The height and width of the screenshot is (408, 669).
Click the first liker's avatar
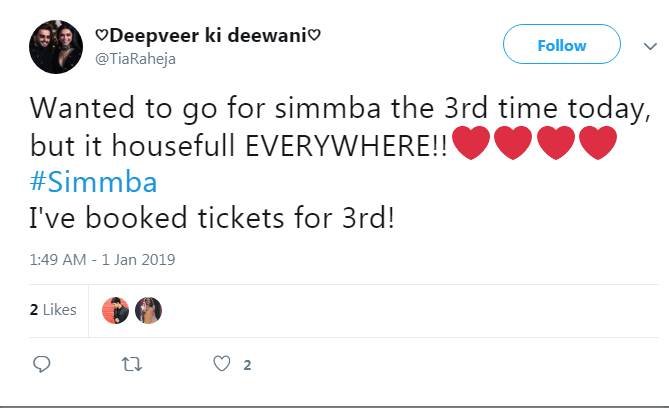coord(116,310)
